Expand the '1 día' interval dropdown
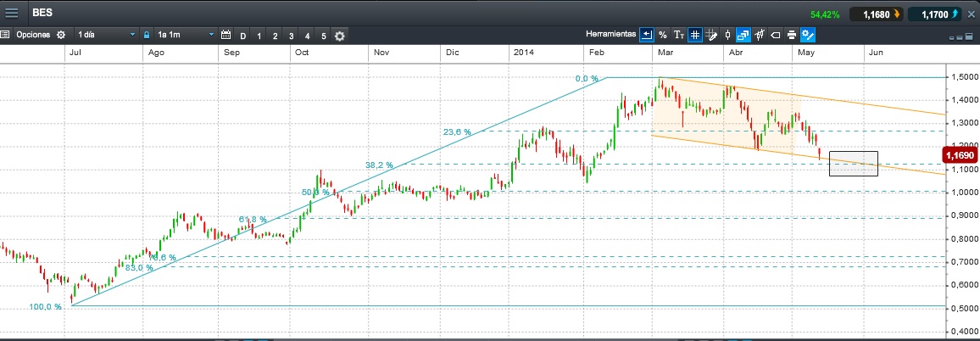Image resolution: width=980 pixels, height=341 pixels. [106, 36]
